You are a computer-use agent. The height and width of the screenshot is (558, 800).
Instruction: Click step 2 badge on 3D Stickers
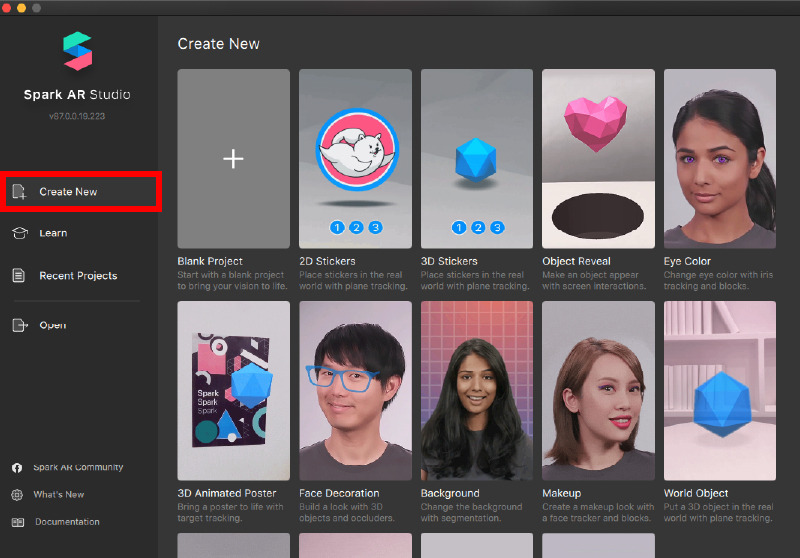[x=478, y=227]
